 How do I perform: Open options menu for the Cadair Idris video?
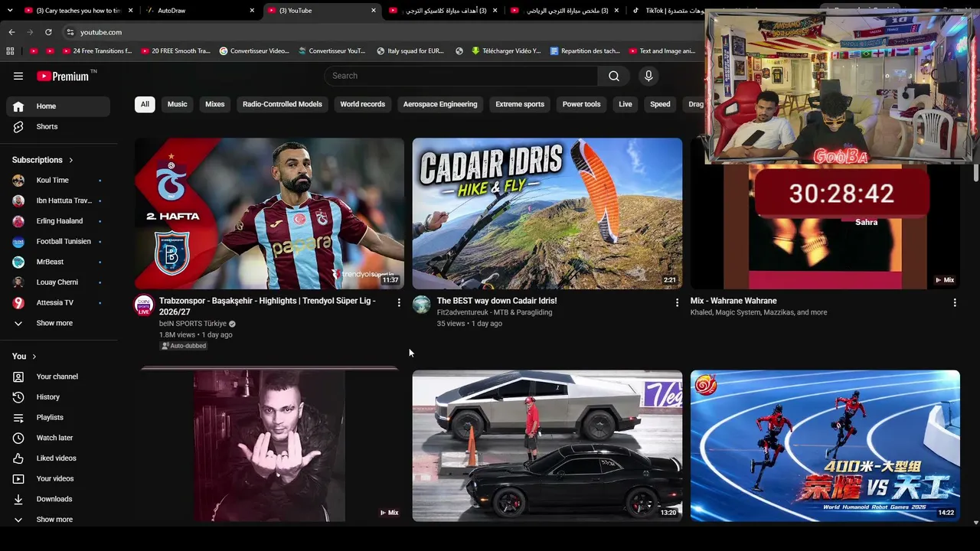677,303
